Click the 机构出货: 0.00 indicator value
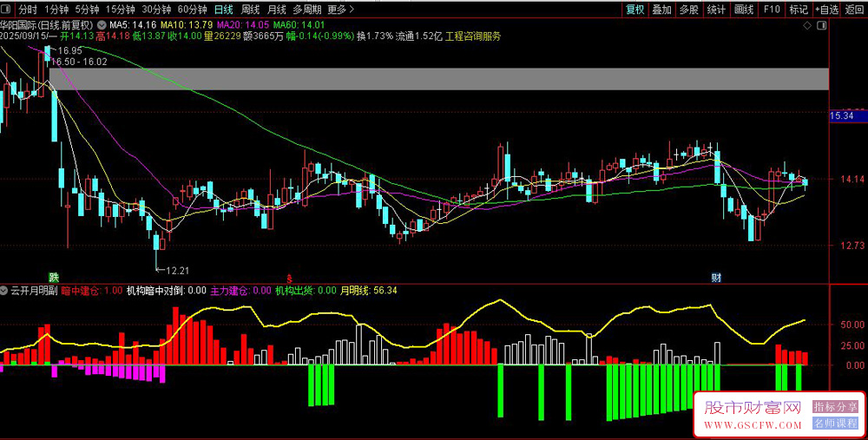Image resolution: width=868 pixels, height=440 pixels. [306, 291]
